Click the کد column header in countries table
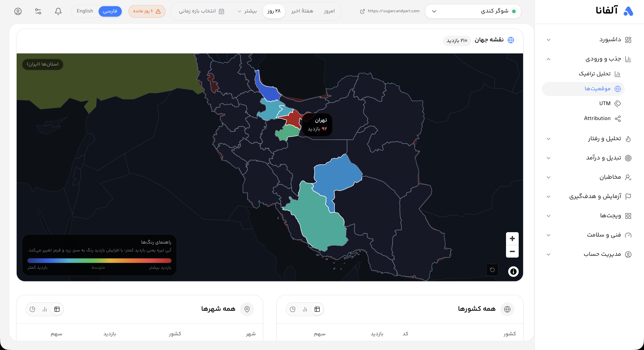This screenshot has width=644, height=350. click(x=405, y=334)
